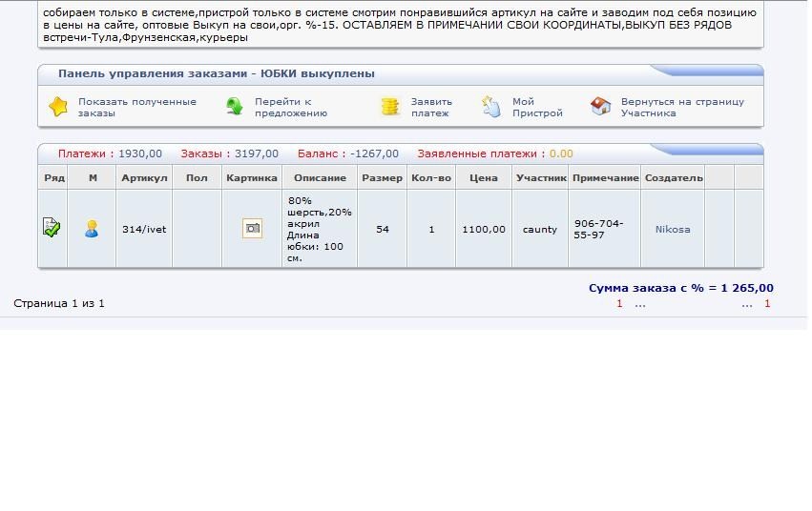Click the 'Кол-во' column header
The image size is (812, 511).
431,178
